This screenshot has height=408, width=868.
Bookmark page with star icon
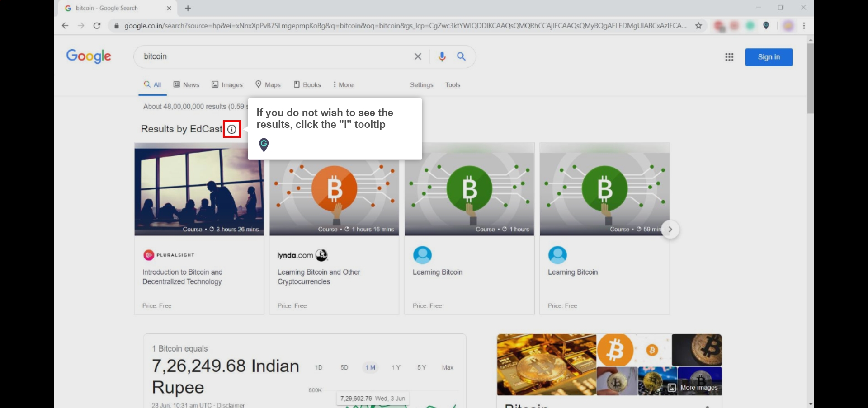(x=698, y=26)
